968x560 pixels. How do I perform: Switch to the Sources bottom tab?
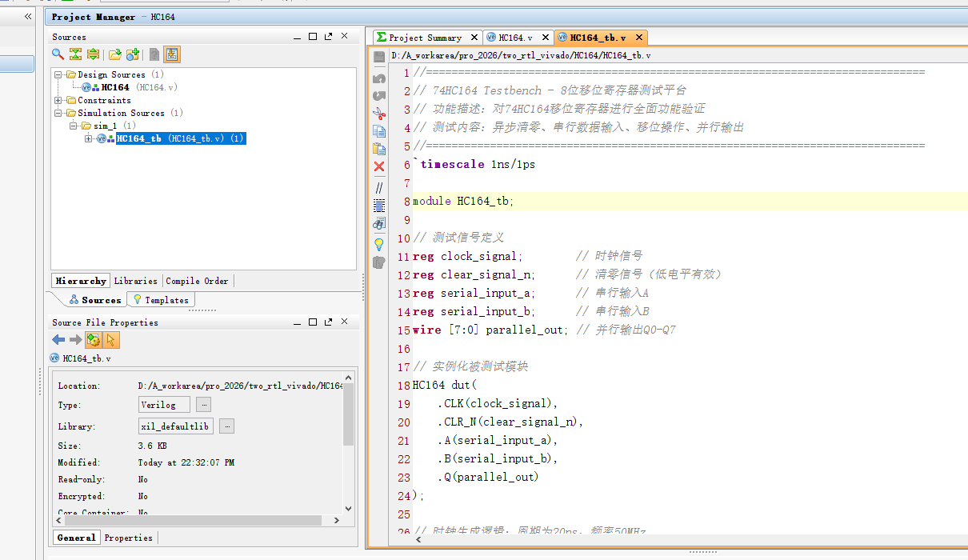95,300
